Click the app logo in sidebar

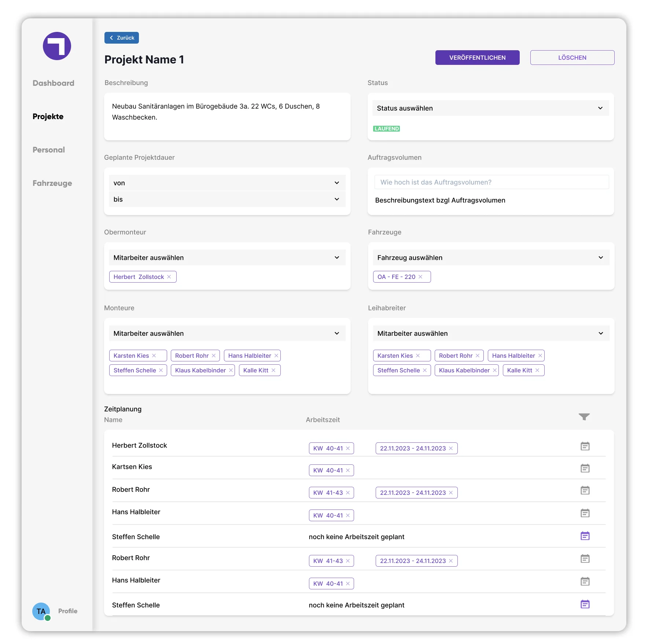(x=57, y=46)
